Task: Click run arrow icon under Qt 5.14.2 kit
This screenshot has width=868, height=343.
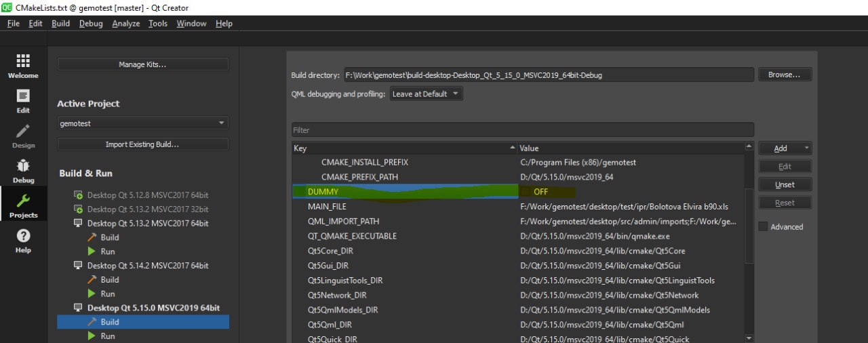Action: (92, 294)
